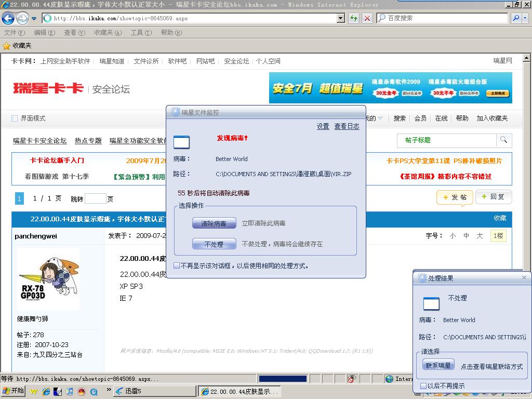Click the 清除病毒 button
532x399 pixels.
[x=214, y=223]
